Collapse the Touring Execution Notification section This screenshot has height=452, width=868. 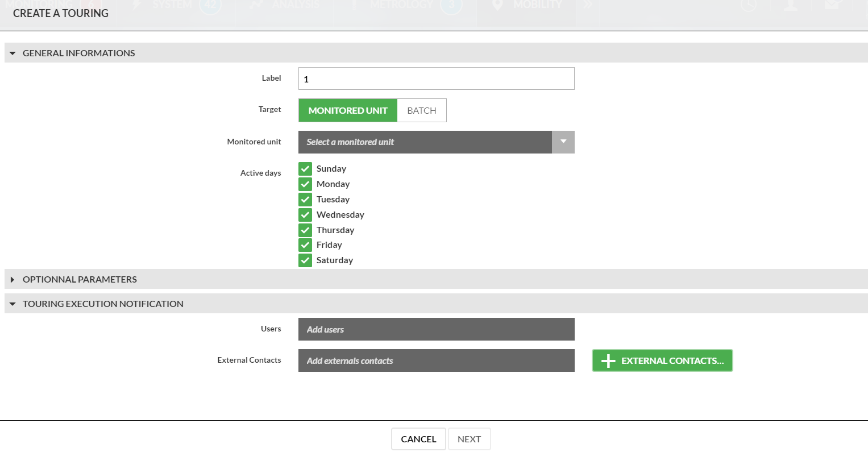pyautogui.click(x=13, y=304)
